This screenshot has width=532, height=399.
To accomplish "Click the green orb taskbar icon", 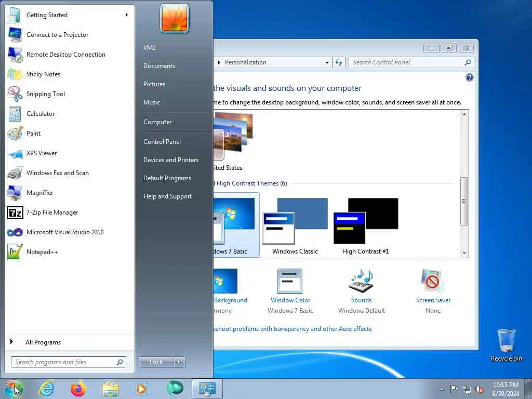I will [x=175, y=388].
